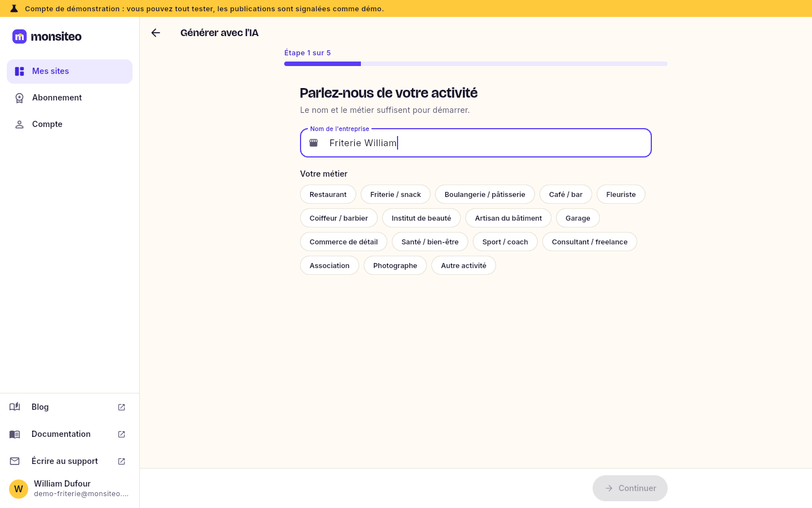This screenshot has height=508, width=812.
Task: Click the Documentation book icon
Action: click(15, 434)
